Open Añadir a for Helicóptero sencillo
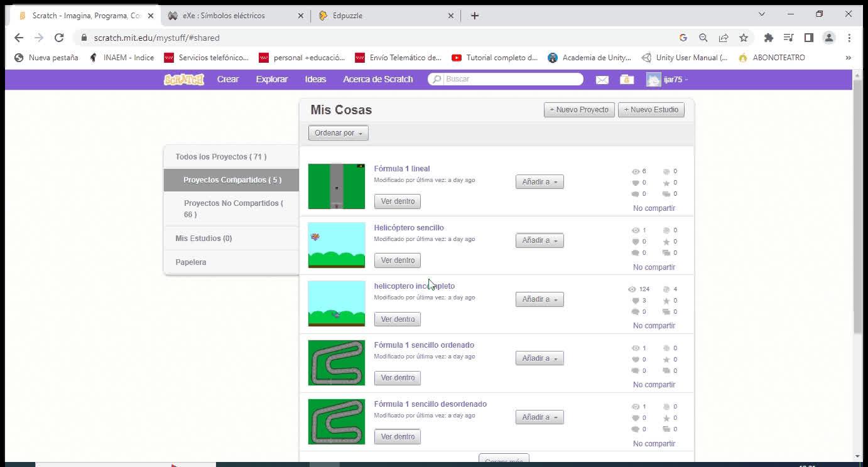Viewport: 868px width, 467px height. pyautogui.click(x=540, y=240)
